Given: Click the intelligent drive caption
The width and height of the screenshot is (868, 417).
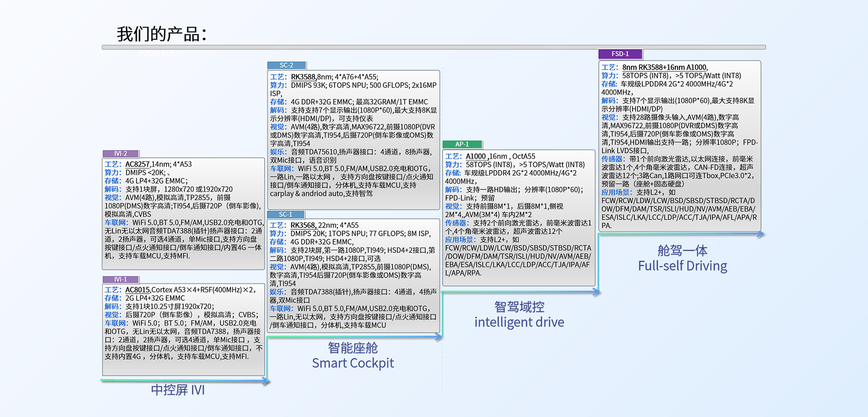Looking at the screenshot, I should tap(519, 322).
